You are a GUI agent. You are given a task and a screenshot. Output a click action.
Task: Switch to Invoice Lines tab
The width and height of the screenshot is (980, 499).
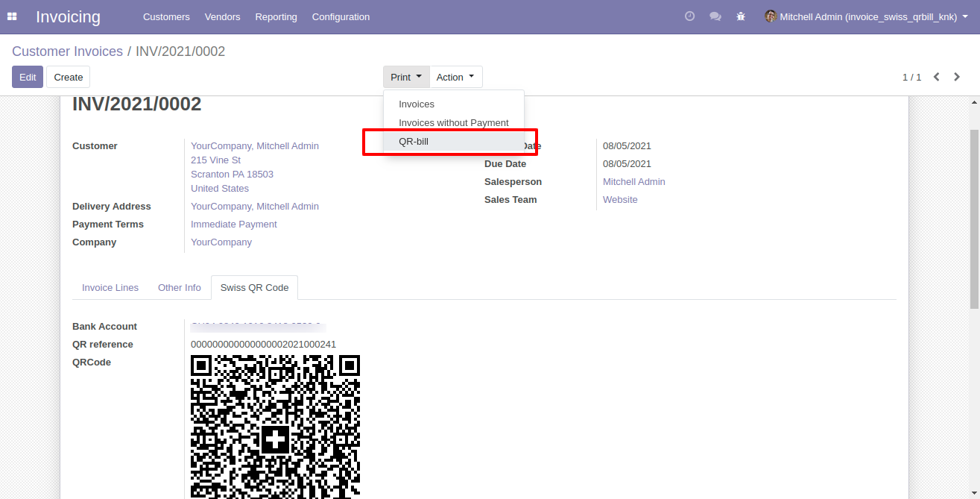[110, 288]
